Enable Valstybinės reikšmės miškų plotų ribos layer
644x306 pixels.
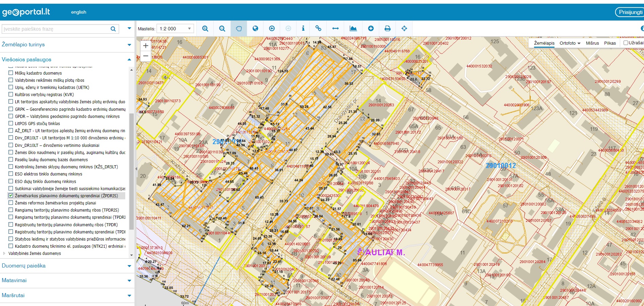[11, 80]
